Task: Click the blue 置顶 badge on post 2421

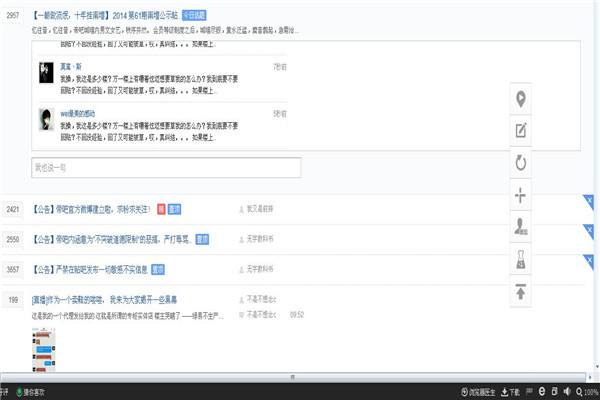Action: pyautogui.click(x=174, y=209)
